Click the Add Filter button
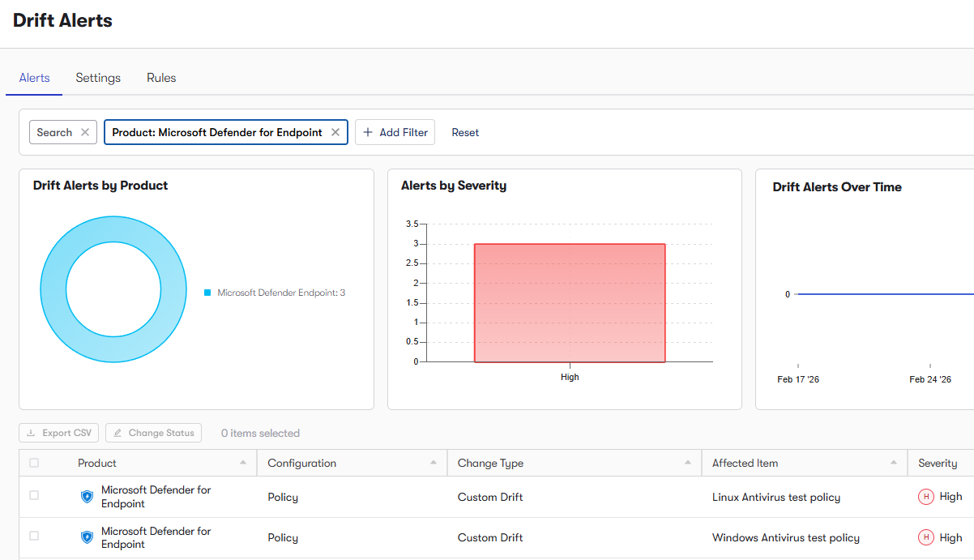 tap(395, 132)
